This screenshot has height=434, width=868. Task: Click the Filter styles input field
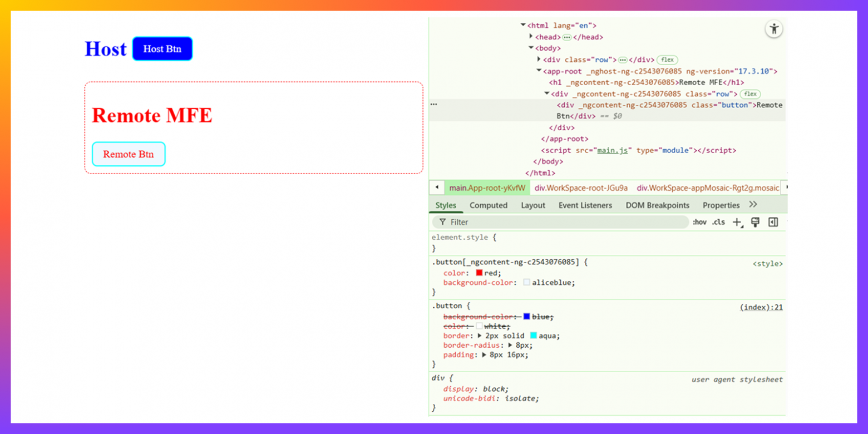pos(562,222)
